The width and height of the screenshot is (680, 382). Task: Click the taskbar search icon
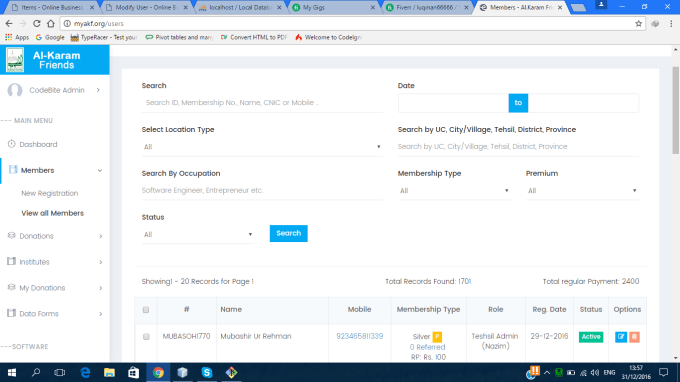click(36, 372)
